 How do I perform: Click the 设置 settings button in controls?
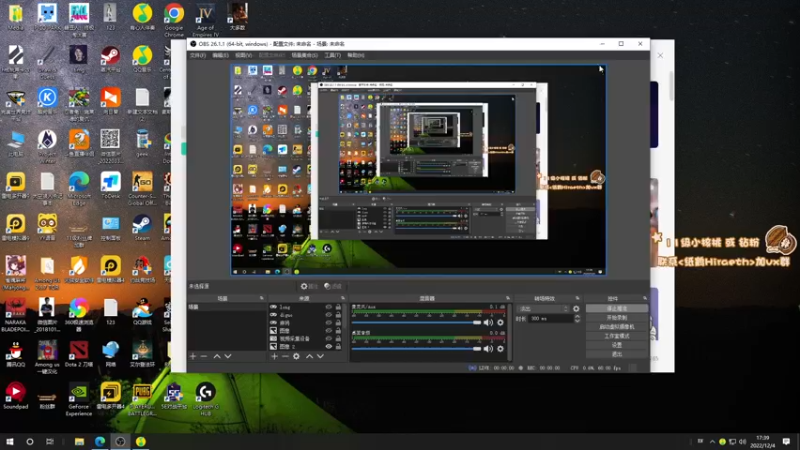click(x=617, y=345)
